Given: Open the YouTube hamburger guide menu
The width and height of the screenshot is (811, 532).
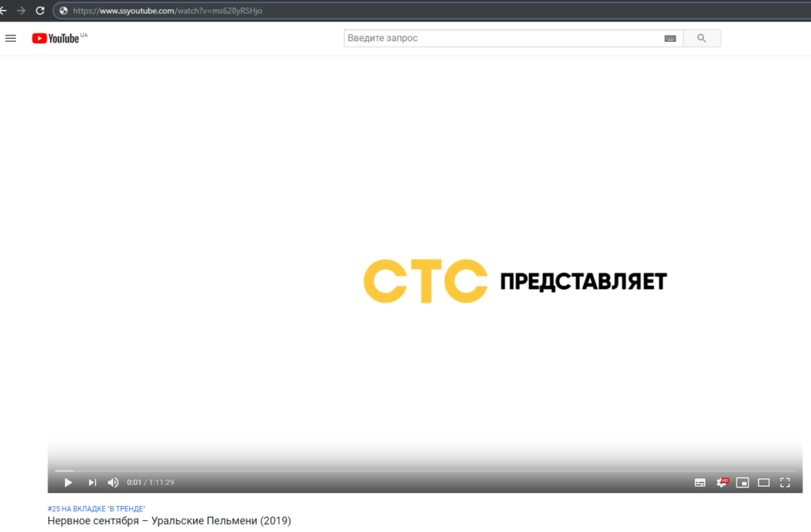Looking at the screenshot, I should tap(10, 38).
